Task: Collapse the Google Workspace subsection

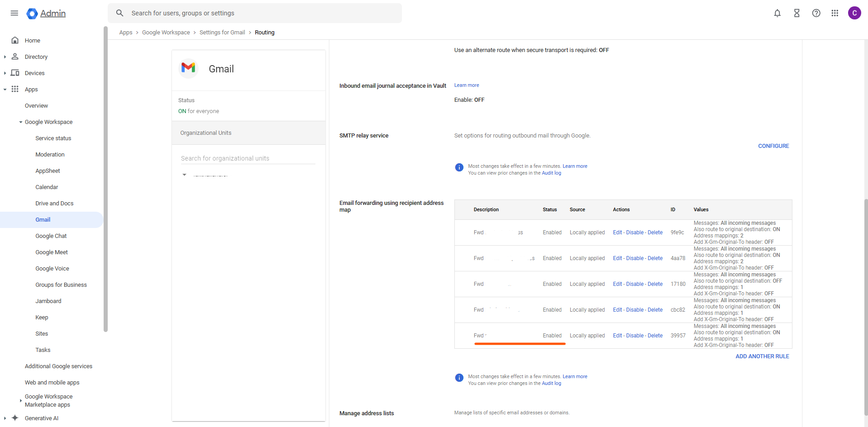Action: pyautogui.click(x=21, y=122)
